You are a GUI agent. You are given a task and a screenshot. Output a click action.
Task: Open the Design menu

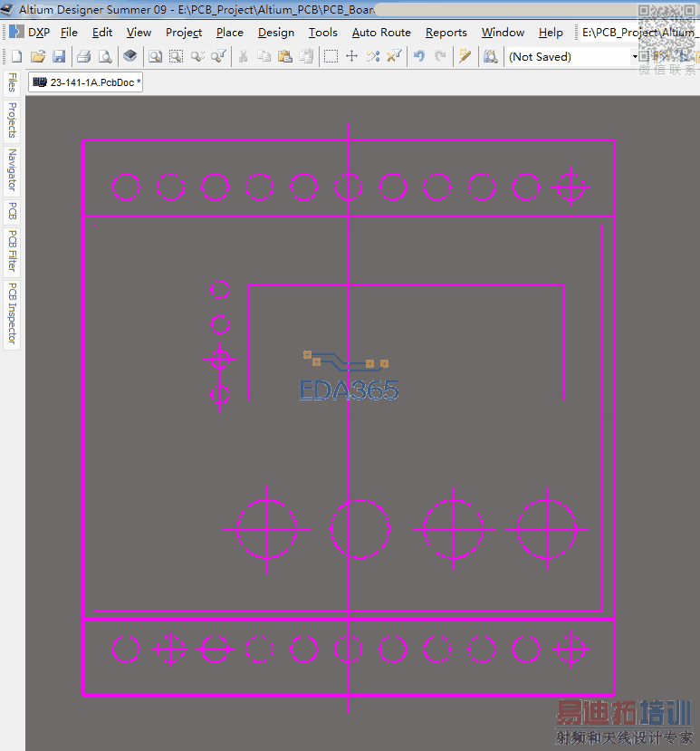click(x=276, y=32)
